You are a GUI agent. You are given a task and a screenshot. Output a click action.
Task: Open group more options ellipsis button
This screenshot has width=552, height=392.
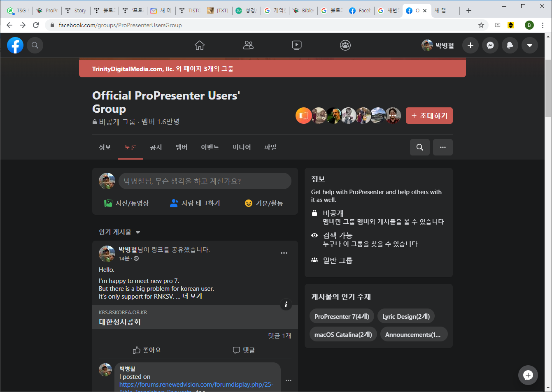click(x=443, y=147)
